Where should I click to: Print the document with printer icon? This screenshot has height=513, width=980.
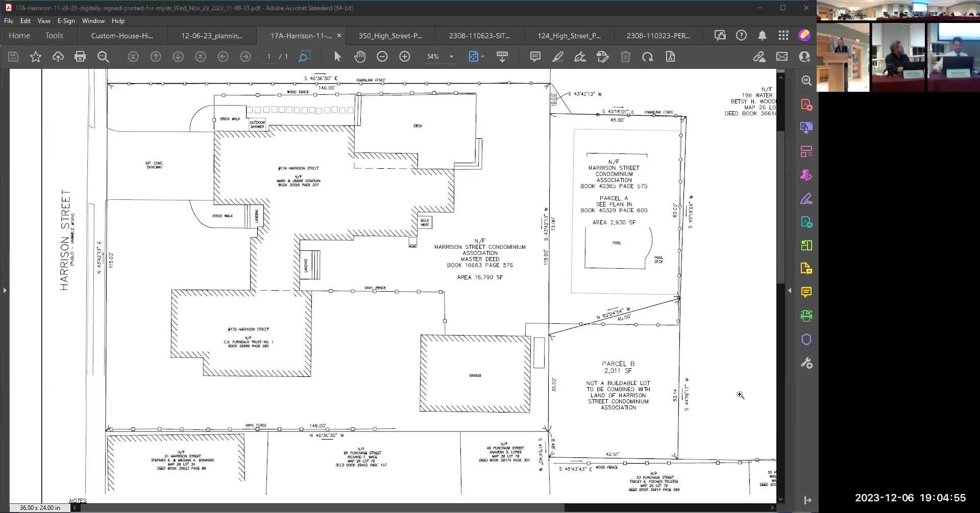coord(80,57)
